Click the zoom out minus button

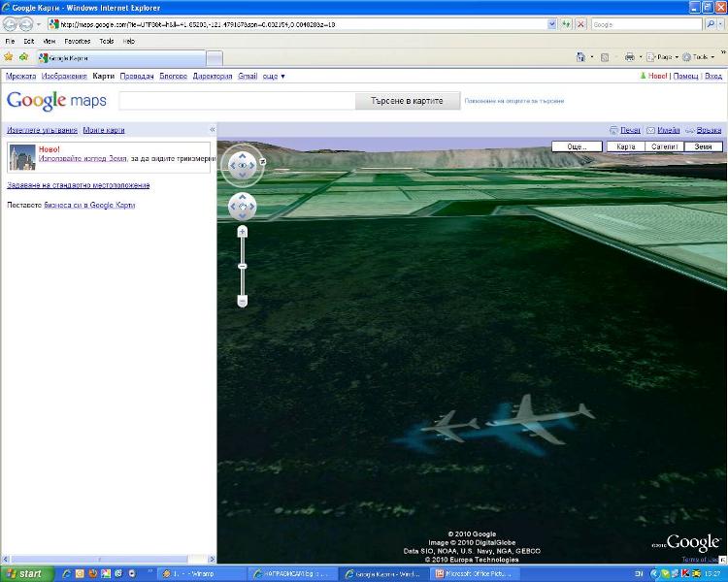click(x=243, y=301)
